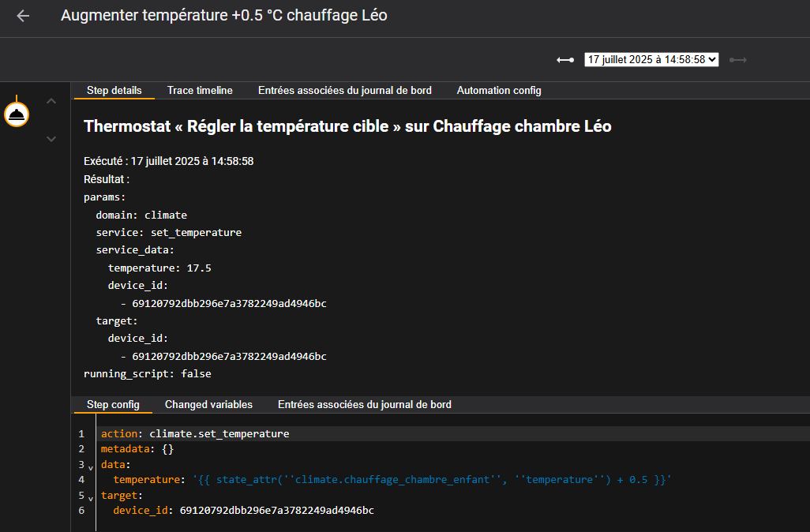Viewport: 810px width, 532px height.
Task: Fold the target block at line 5
Action: click(91, 497)
